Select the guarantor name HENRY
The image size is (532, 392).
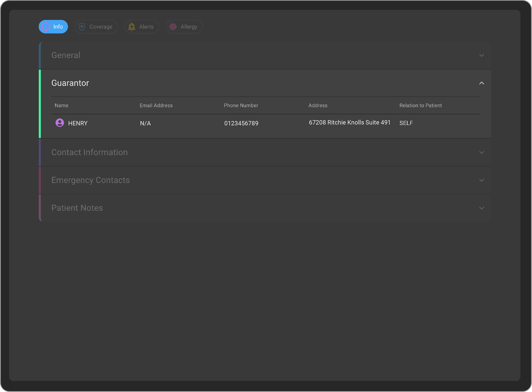[x=78, y=123]
